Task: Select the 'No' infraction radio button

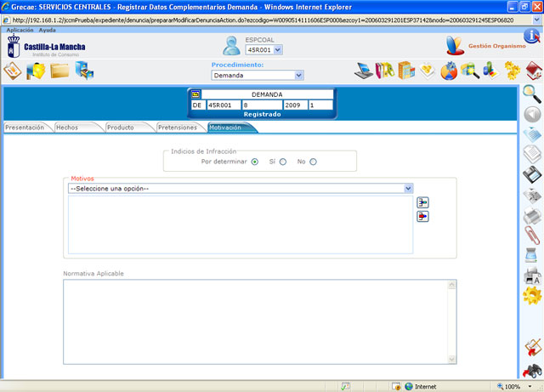Action: point(313,162)
